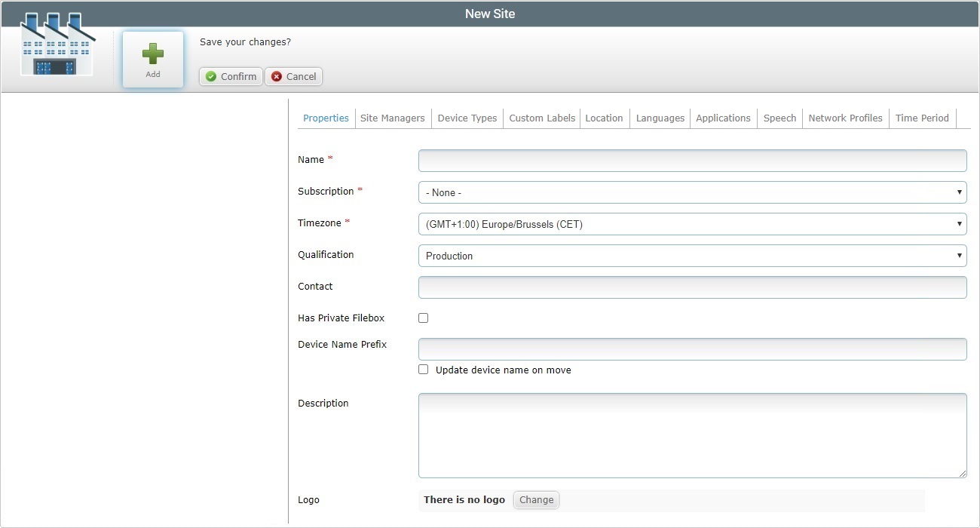Click into the Description text area
Viewport: 980px width, 528px height.
[692, 435]
